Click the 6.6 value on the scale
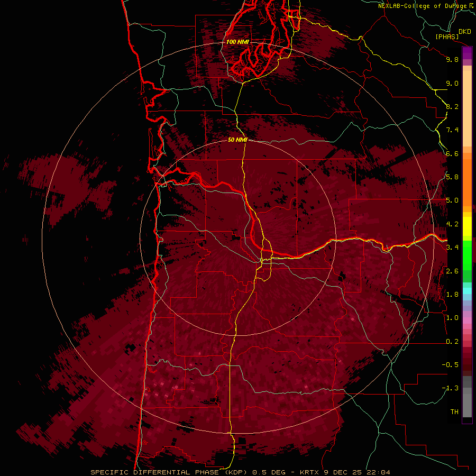Viewport: 476px width, 476px height. (452, 153)
